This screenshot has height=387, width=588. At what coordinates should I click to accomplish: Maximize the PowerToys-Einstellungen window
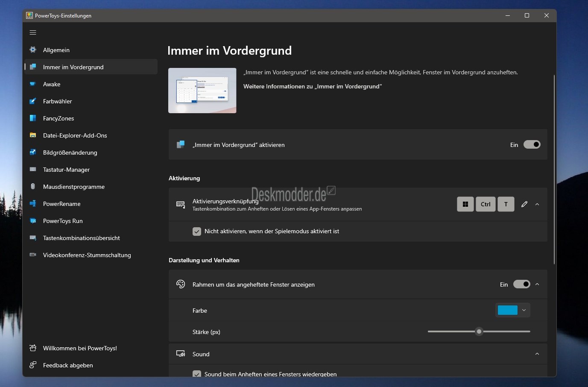pos(527,15)
